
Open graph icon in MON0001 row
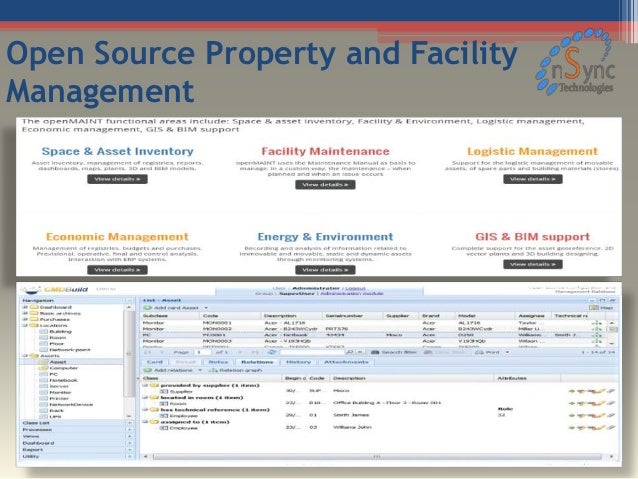pos(596,323)
